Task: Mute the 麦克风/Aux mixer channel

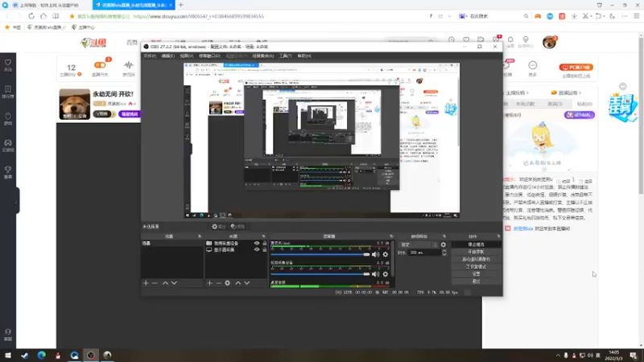Action: pos(375,254)
